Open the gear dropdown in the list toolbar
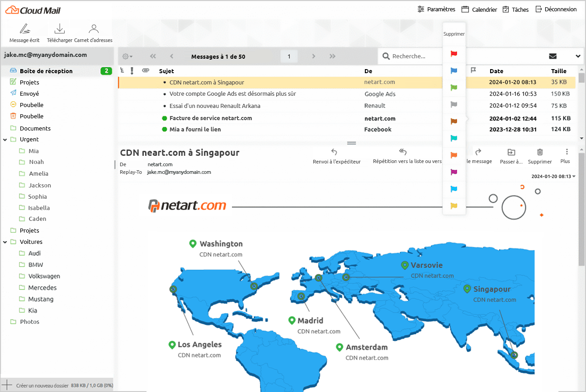The image size is (586, 392). pyautogui.click(x=128, y=56)
